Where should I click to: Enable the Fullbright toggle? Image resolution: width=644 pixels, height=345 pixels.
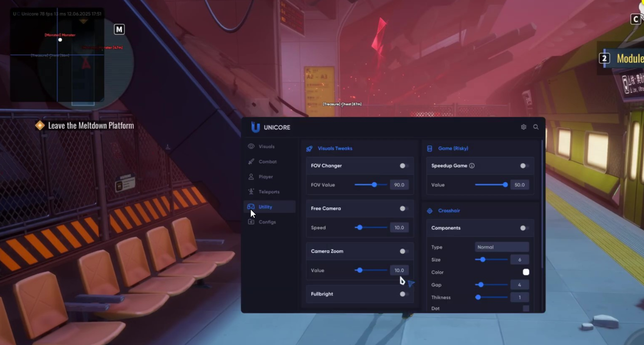point(404,294)
